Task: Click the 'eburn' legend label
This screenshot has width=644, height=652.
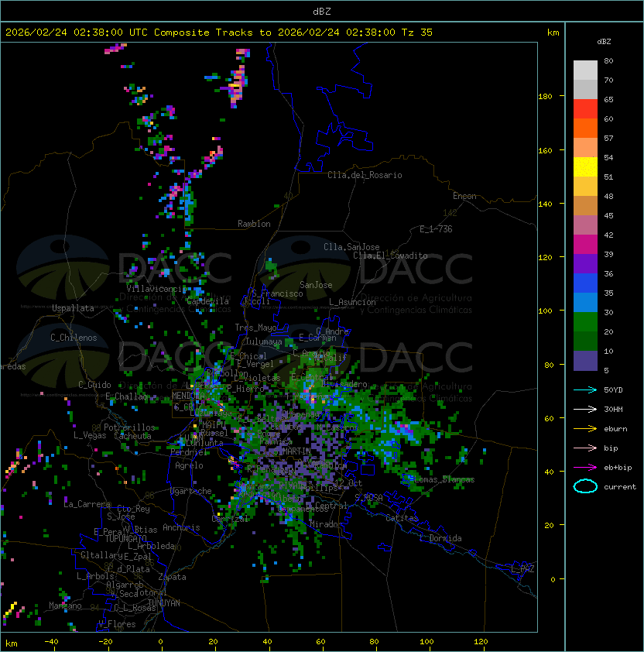Action: [x=615, y=429]
